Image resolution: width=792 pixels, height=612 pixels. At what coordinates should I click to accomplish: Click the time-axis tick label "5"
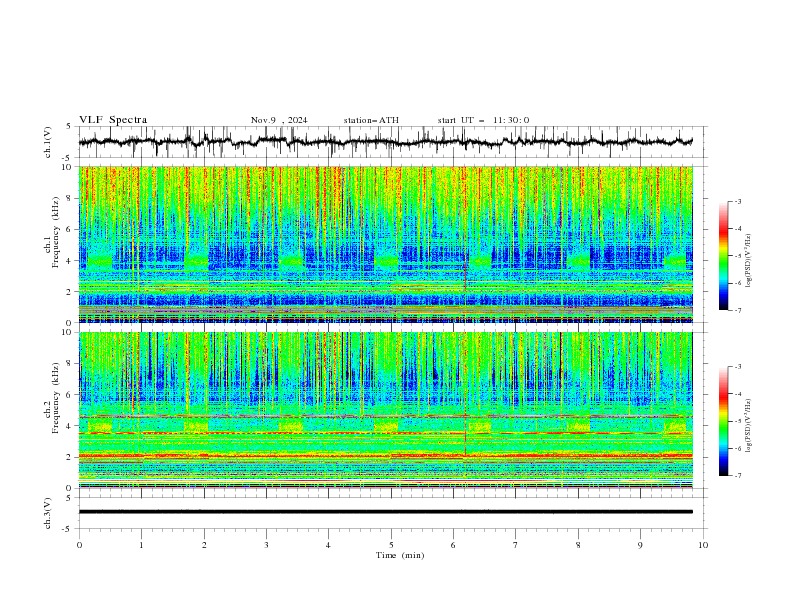click(x=391, y=545)
